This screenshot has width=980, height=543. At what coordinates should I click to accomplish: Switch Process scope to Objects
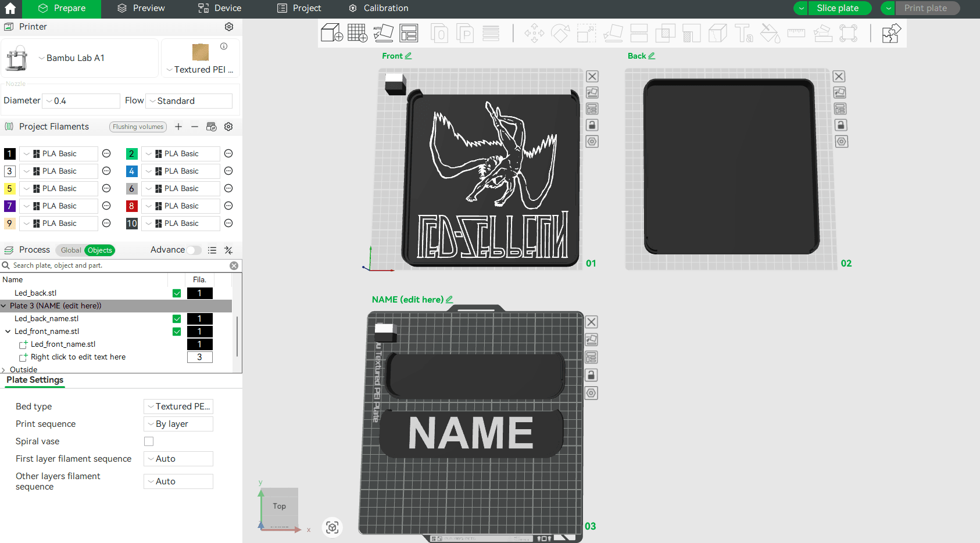pyautogui.click(x=100, y=250)
